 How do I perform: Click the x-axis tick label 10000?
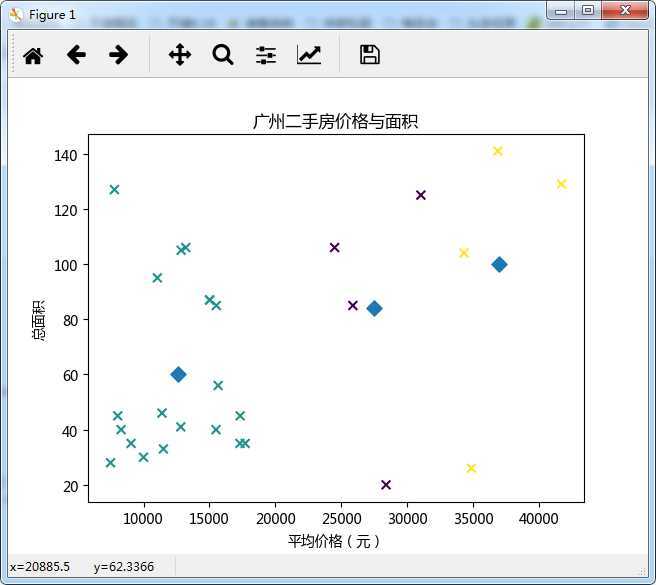pyautogui.click(x=143, y=519)
